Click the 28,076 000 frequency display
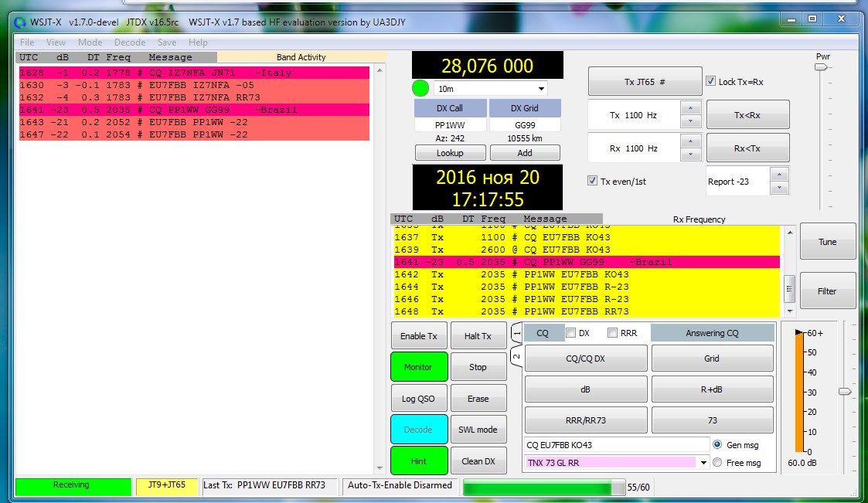The image size is (868, 503). [x=488, y=66]
